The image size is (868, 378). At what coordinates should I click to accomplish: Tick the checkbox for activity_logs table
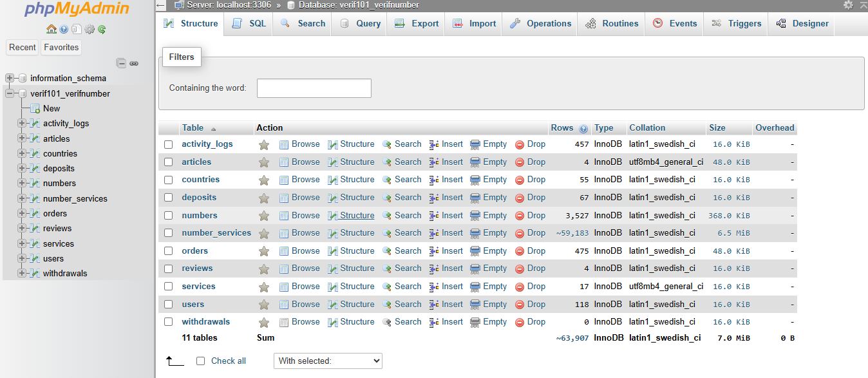click(168, 145)
